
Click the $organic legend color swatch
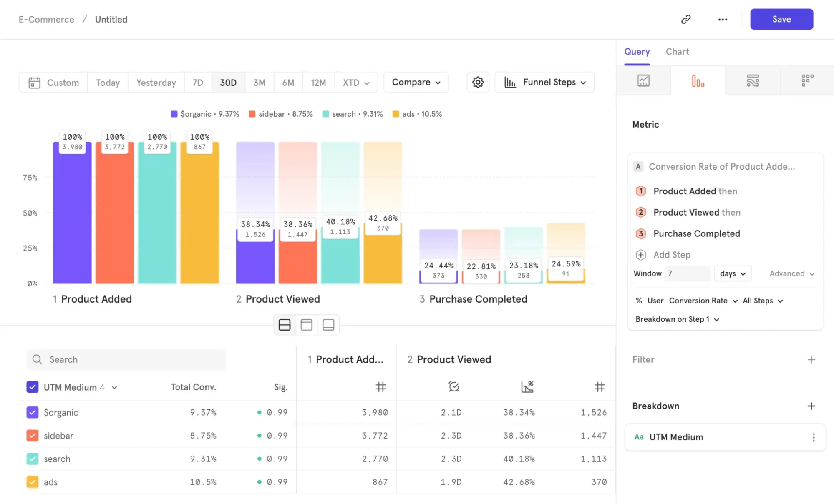pos(174,114)
